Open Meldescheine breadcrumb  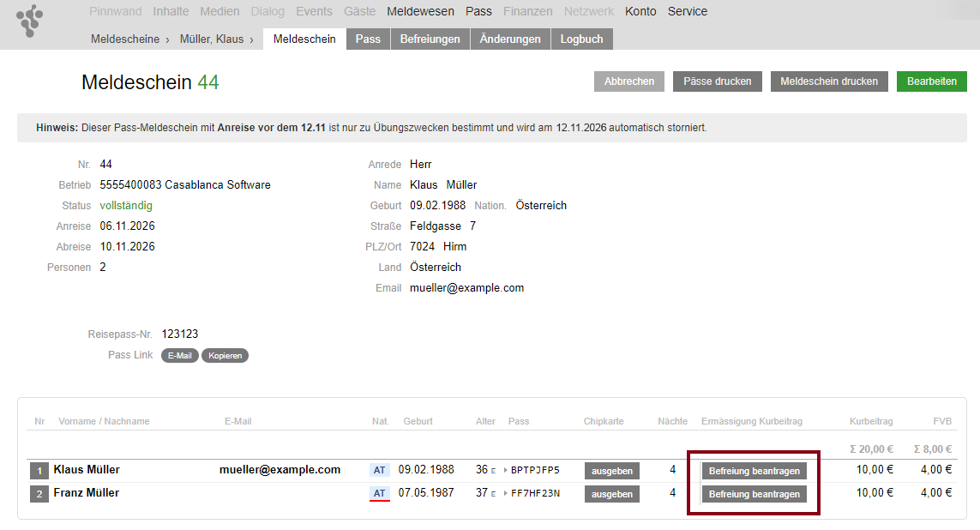click(x=124, y=39)
